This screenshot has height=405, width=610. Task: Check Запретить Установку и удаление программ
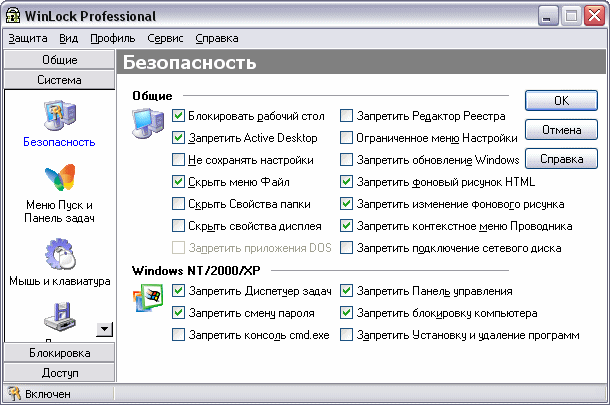[346, 335]
